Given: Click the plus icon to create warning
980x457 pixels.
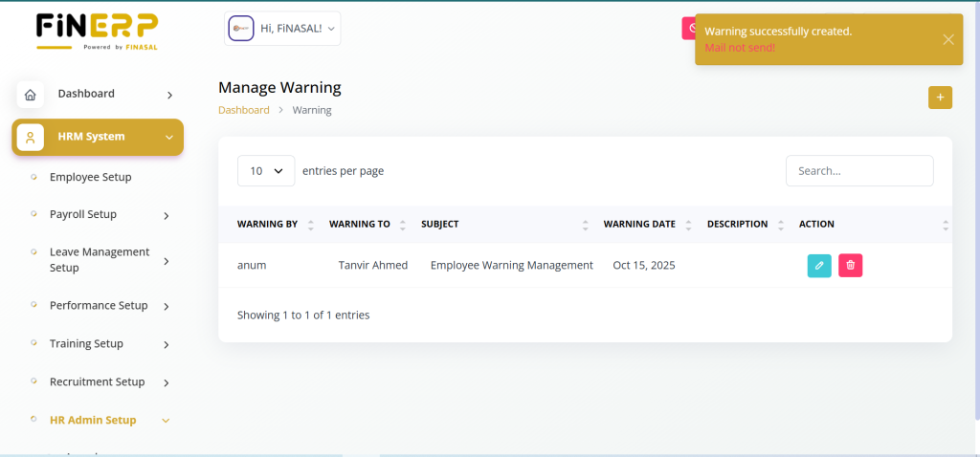Looking at the screenshot, I should point(940,98).
